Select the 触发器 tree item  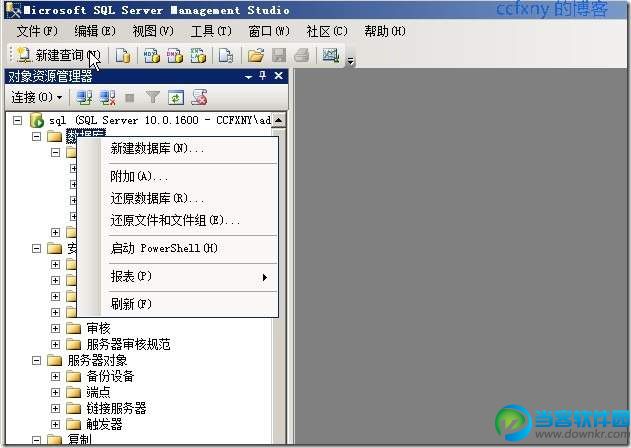click(104, 424)
